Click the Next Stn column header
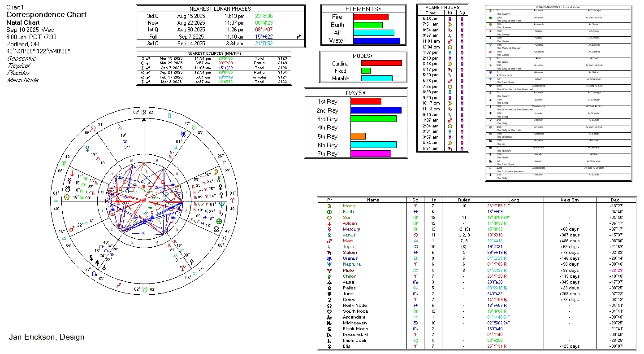 [569, 200]
